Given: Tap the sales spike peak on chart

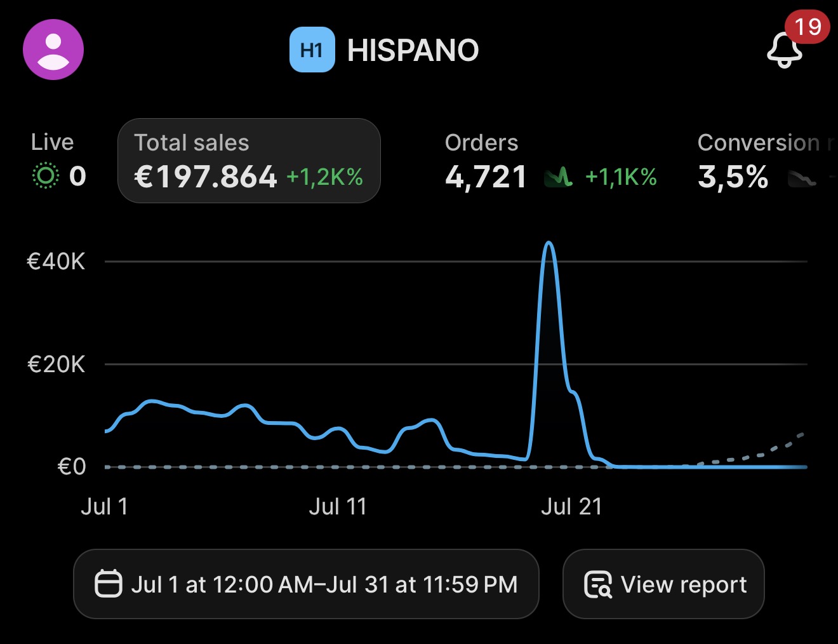Looking at the screenshot, I should point(549,243).
